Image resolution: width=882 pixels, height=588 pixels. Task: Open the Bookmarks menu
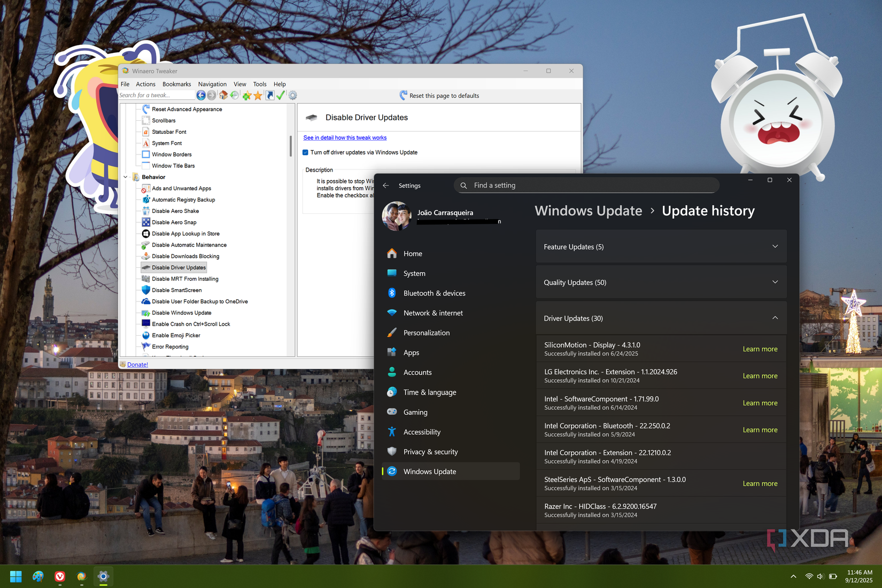click(x=176, y=84)
